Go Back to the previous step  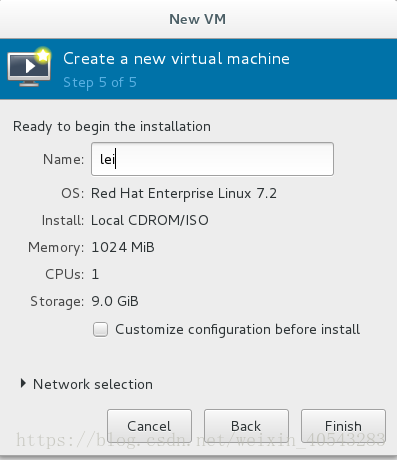pyautogui.click(x=246, y=426)
